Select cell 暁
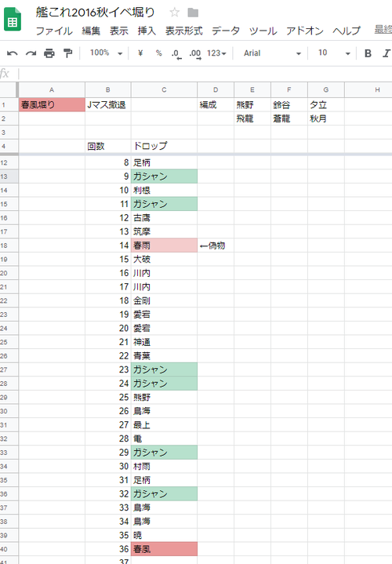 164,535
